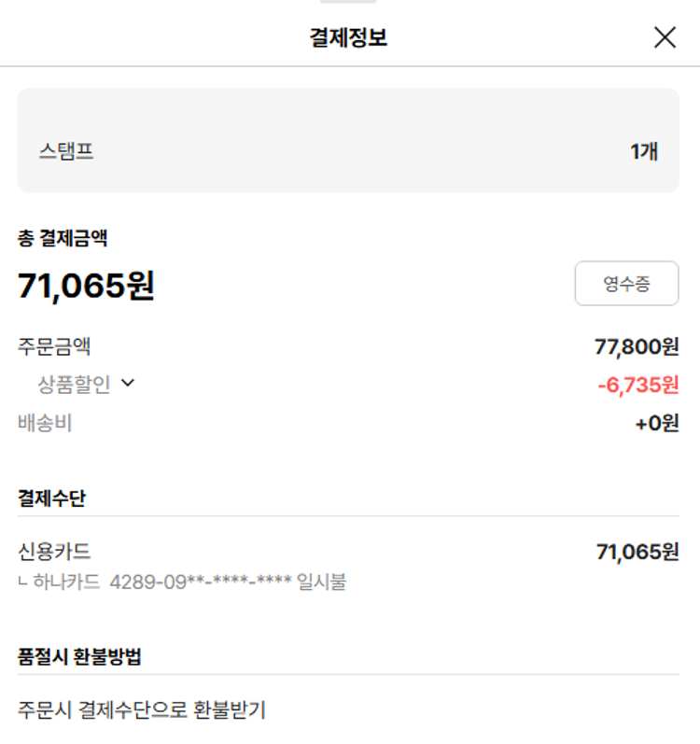Click the 1개 stamp count
The width and height of the screenshot is (700, 744).
[644, 151]
